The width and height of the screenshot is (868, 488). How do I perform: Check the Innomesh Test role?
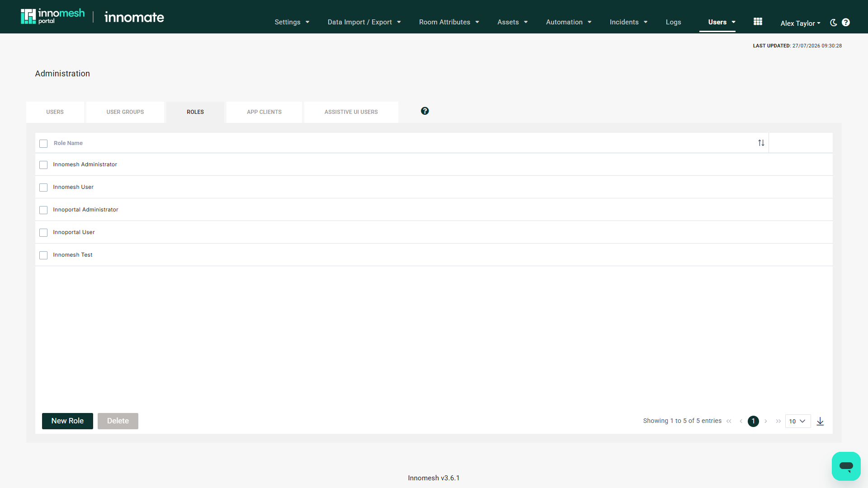43,255
